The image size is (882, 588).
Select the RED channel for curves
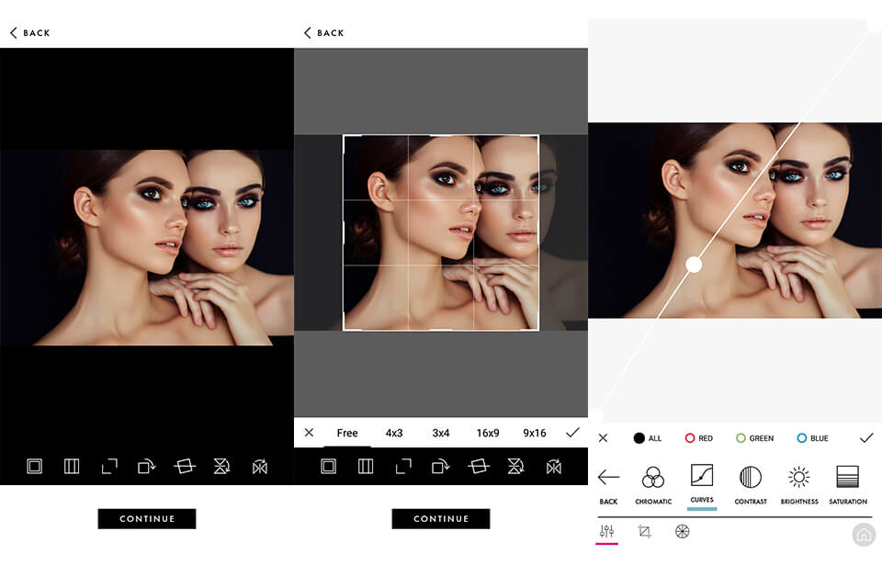point(699,438)
